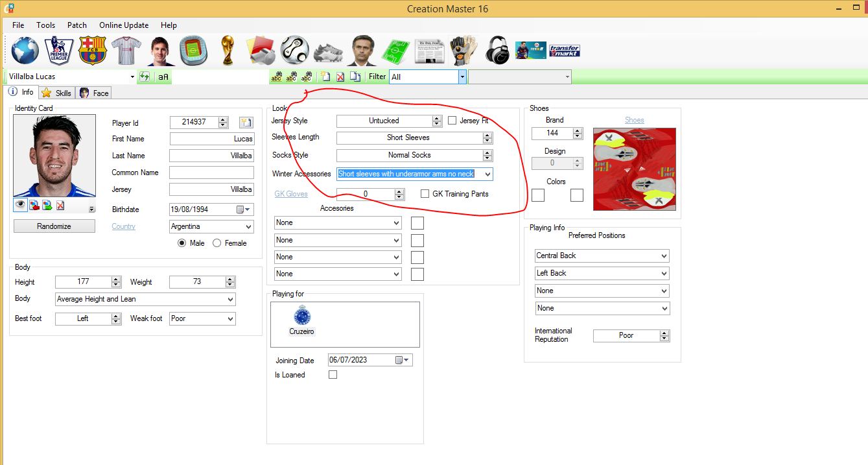Click the import photo red arrow icon

(x=34, y=205)
